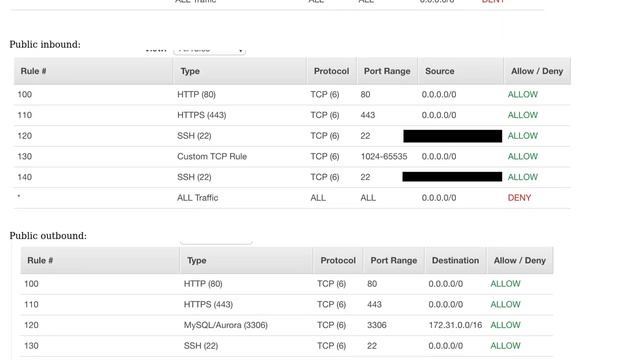Viewport: 640px width, 360px height.
Task: Click source 0.0.0.0/0 of inbound rule 130
Action: (439, 156)
